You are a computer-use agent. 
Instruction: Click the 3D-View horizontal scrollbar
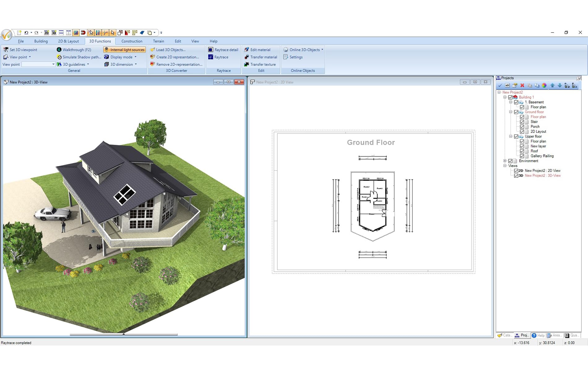[x=123, y=334]
